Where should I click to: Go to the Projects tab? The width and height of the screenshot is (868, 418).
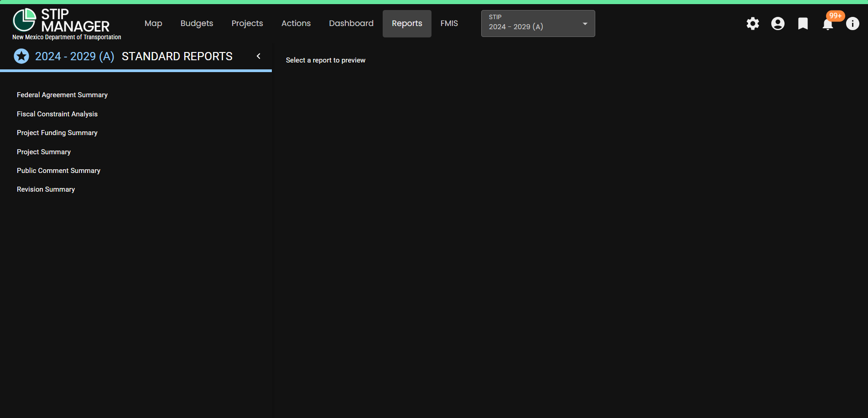[x=247, y=23]
